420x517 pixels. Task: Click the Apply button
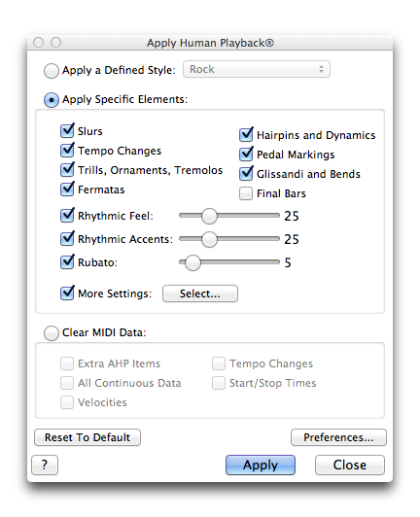[261, 465]
